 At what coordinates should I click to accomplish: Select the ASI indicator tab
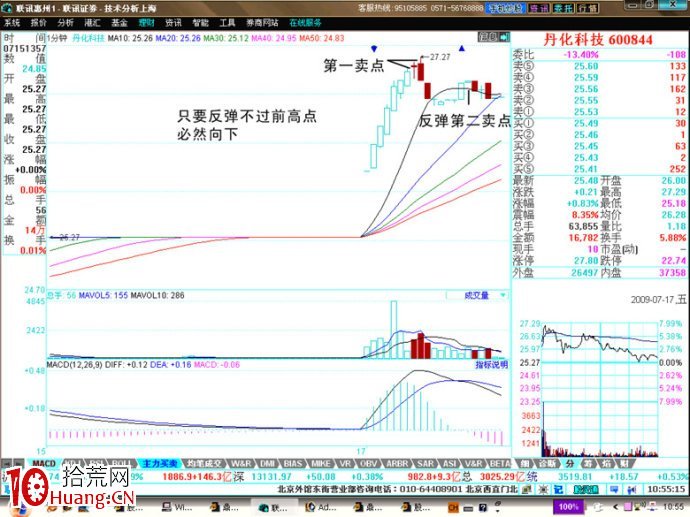coord(449,463)
